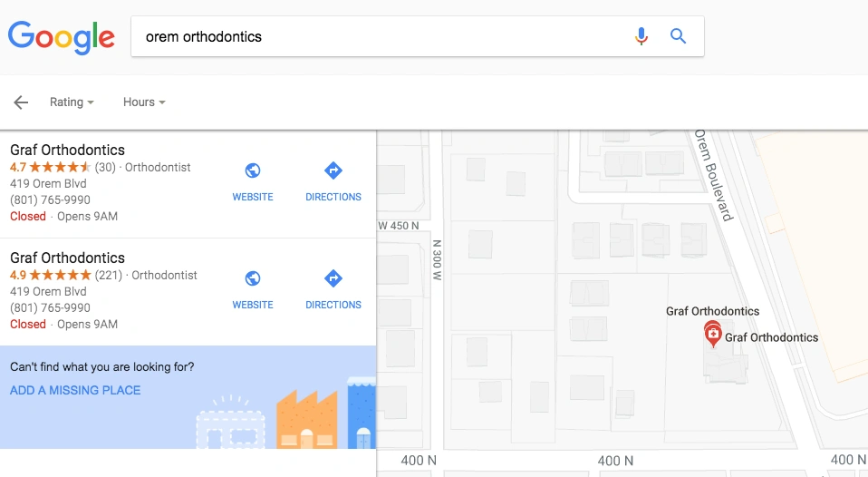Click DIRECTIONS label of the 221-review listing
This screenshot has width=868, height=477.
tap(333, 305)
